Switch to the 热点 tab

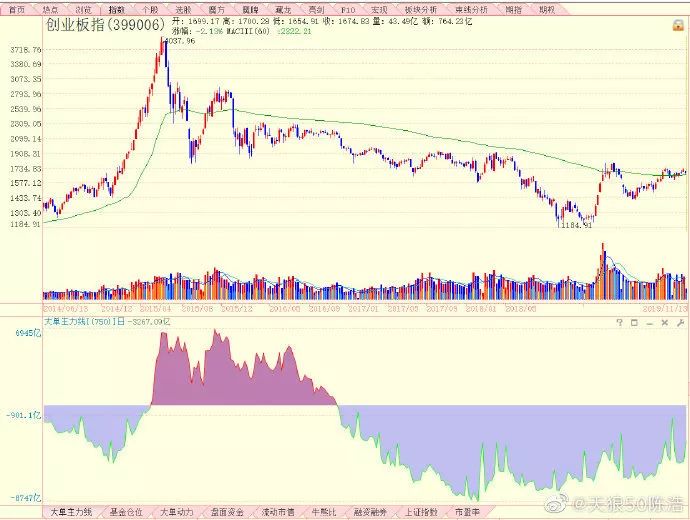pyautogui.click(x=50, y=9)
